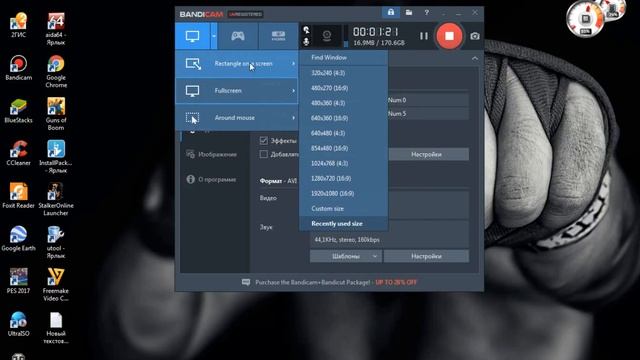Open the BlueStacks desktop shortcut

coord(18,111)
